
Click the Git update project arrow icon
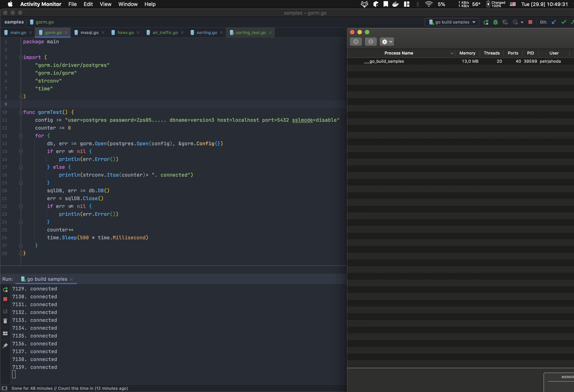coord(554,22)
